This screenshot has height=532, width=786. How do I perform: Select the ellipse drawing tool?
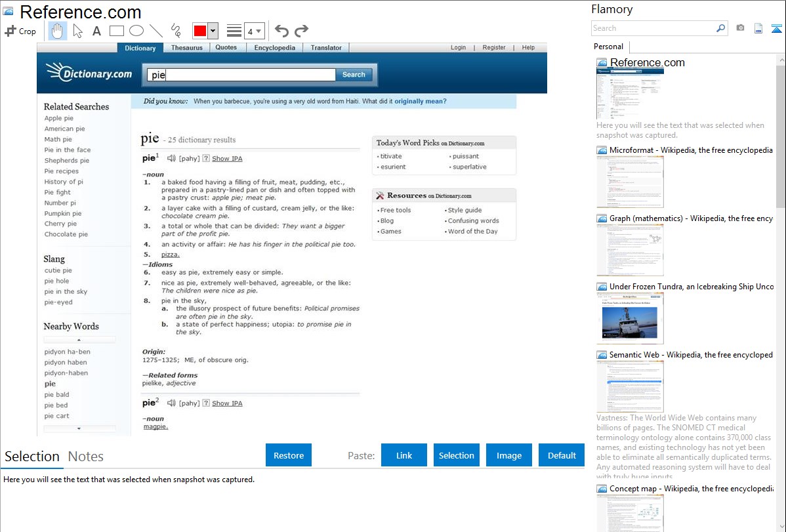point(136,31)
